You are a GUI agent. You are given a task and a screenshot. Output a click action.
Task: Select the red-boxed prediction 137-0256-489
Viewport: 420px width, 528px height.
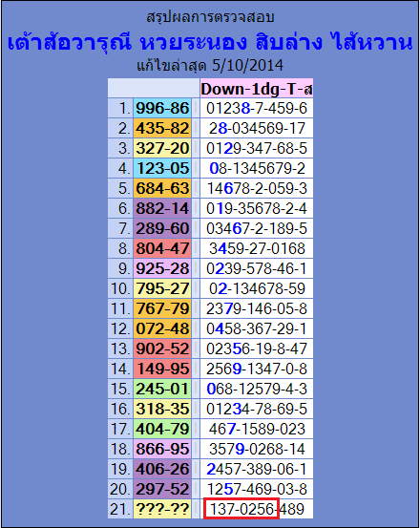coord(257,509)
